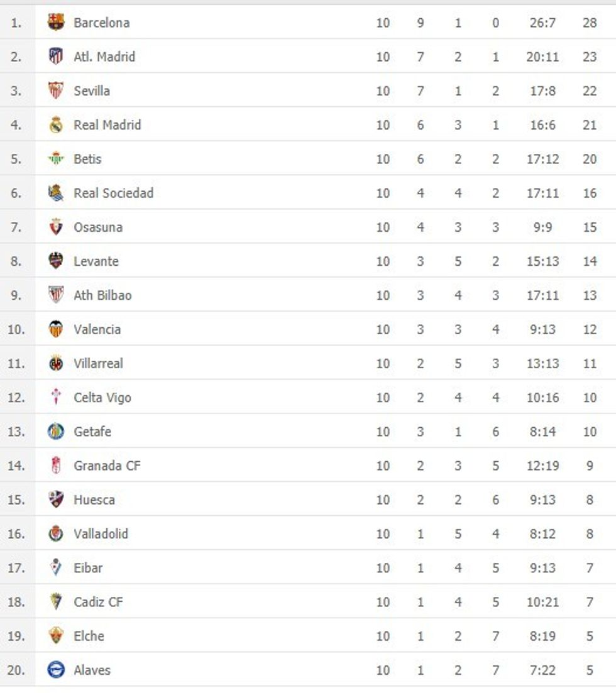Screen dimensions: 616x693
Task: Click the Sevilla team badge icon
Action: 56,90
